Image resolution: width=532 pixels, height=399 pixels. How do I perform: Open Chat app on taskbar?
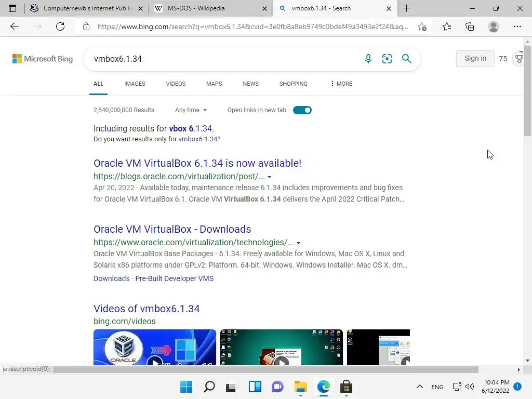[x=277, y=387]
